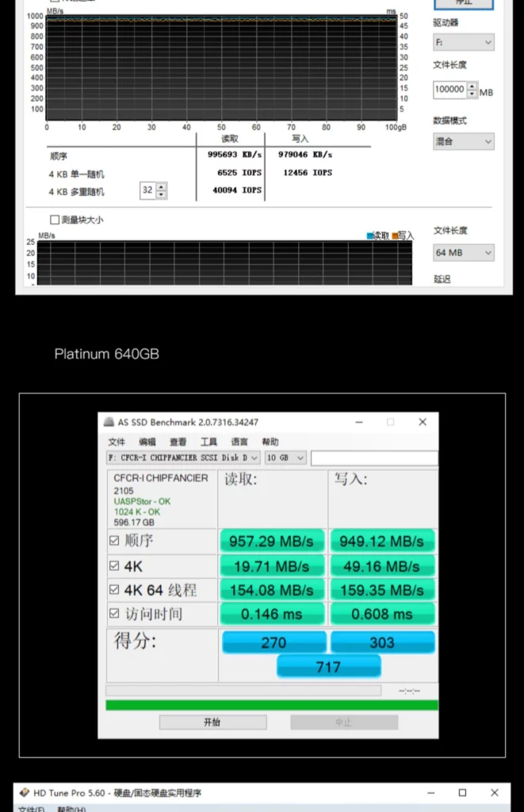Open the 驱动器 F: drive dropdown

(x=464, y=42)
